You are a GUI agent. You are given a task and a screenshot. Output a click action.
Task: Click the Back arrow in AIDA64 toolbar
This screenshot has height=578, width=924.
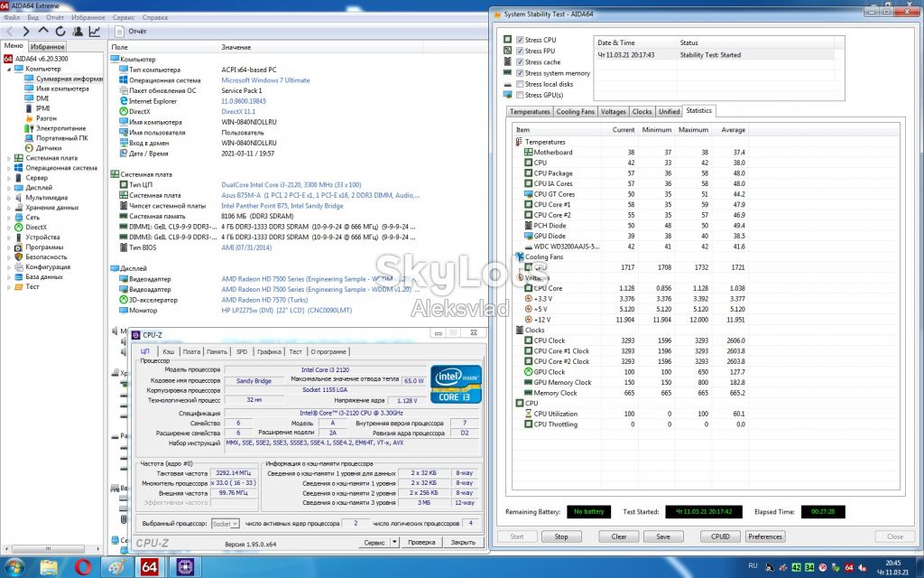[9, 32]
